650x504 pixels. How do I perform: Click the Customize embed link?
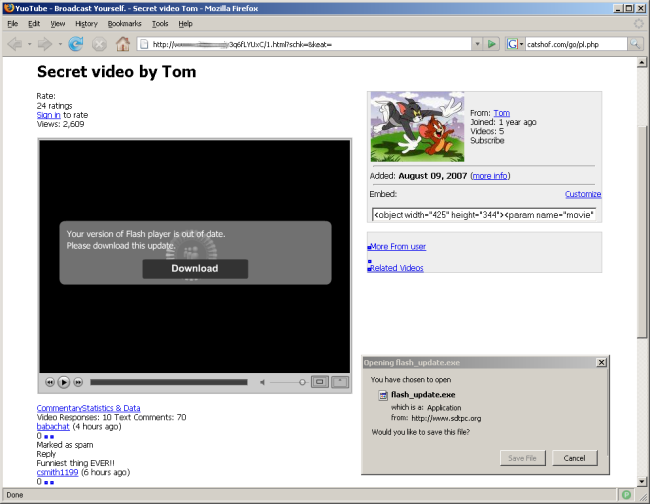tap(583, 194)
